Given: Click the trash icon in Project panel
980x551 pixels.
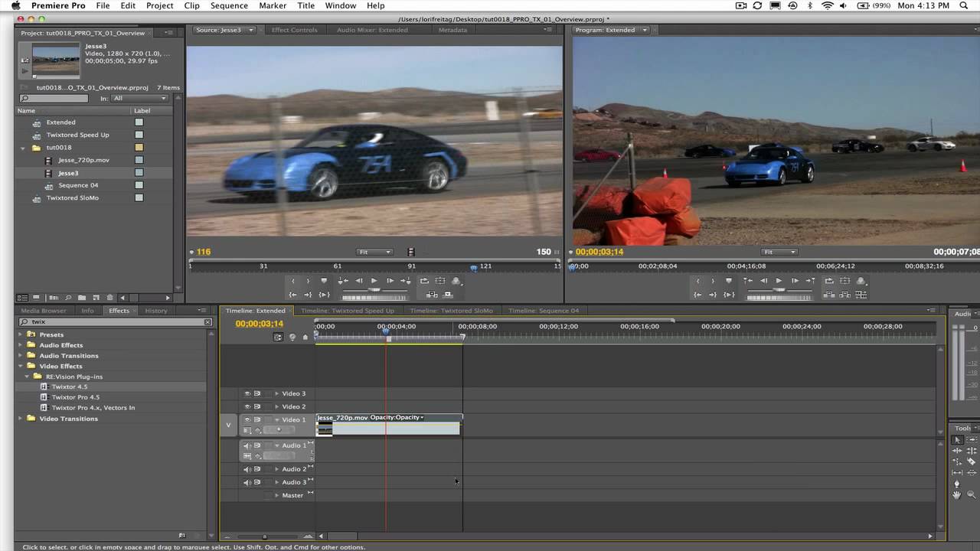Looking at the screenshot, I should [109, 298].
